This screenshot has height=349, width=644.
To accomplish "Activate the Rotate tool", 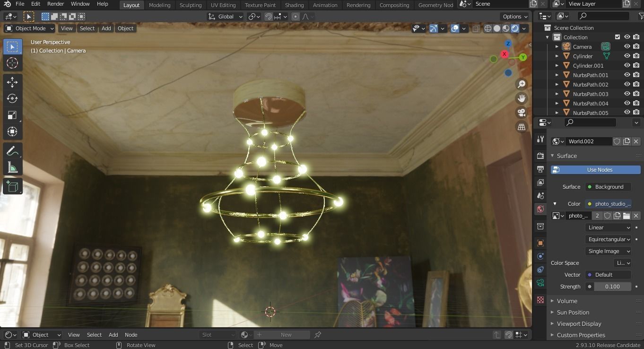I will (x=12, y=98).
